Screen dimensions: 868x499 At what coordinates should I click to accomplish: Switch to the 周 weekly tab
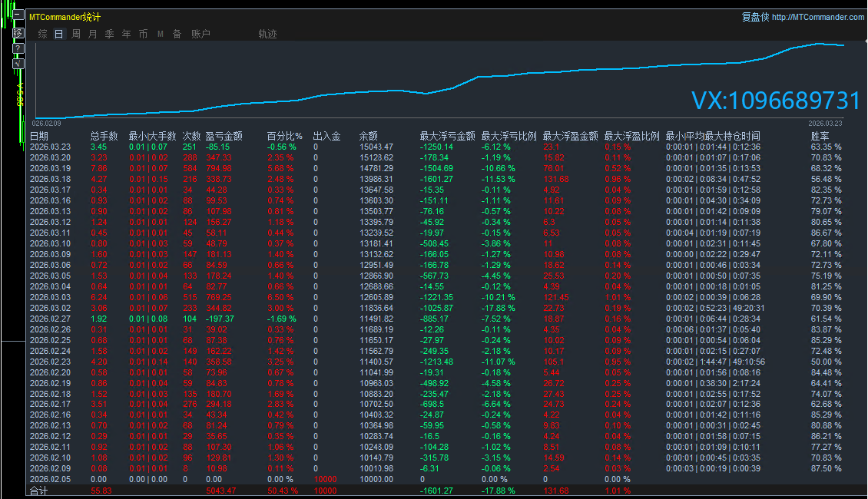[76, 34]
